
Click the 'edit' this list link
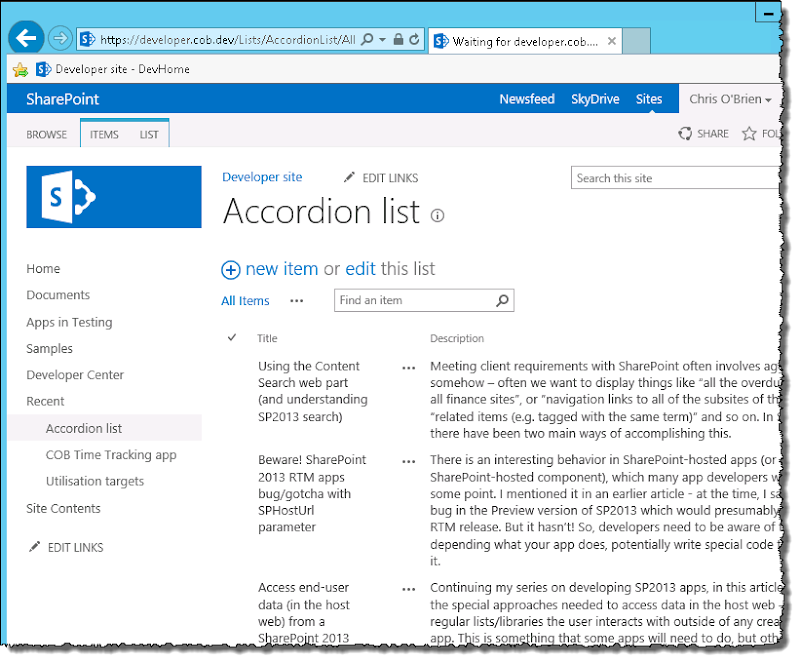click(360, 269)
